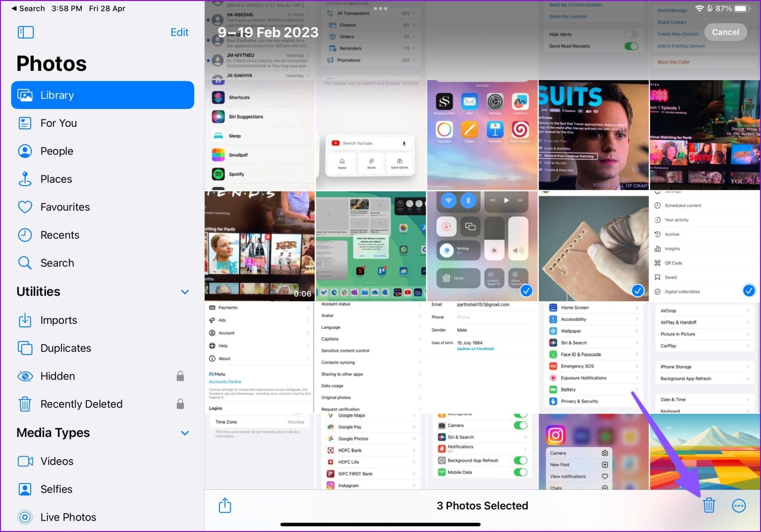Toggle the sidebar panel icon
Image resolution: width=761 pixels, height=532 pixels.
coord(25,32)
